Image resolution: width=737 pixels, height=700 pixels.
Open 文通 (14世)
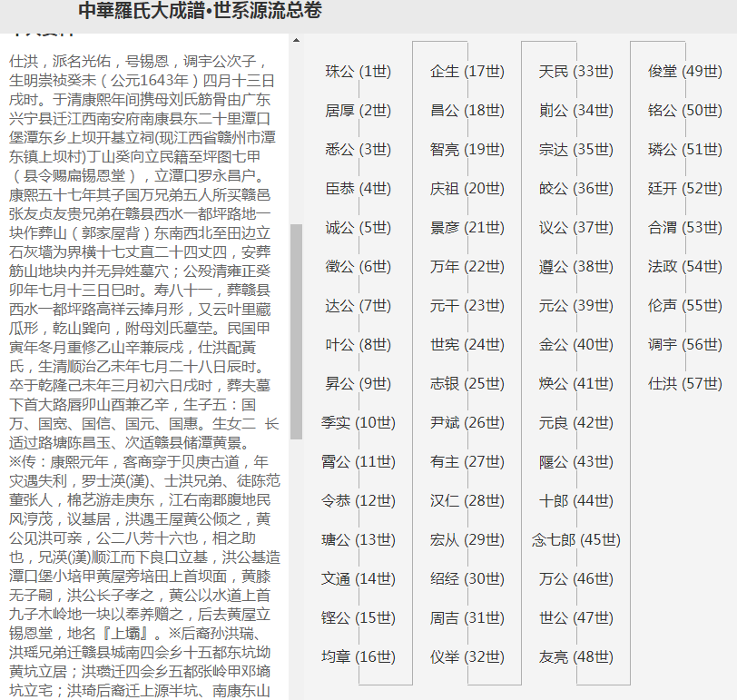pyautogui.click(x=359, y=578)
